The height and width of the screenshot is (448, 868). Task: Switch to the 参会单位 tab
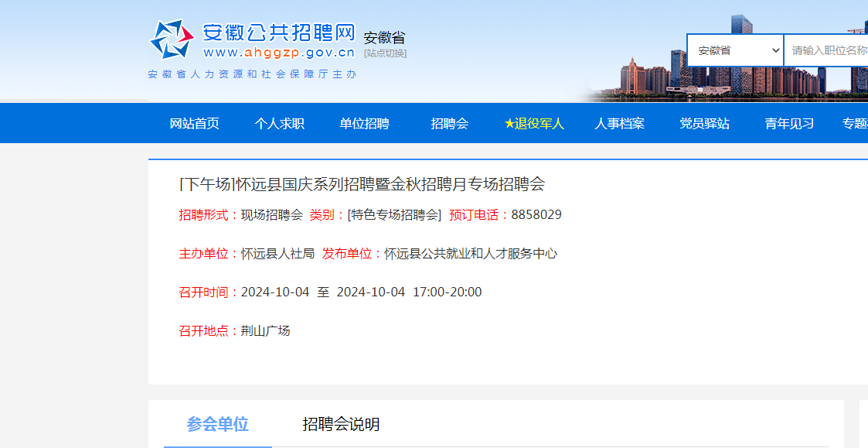(x=217, y=424)
